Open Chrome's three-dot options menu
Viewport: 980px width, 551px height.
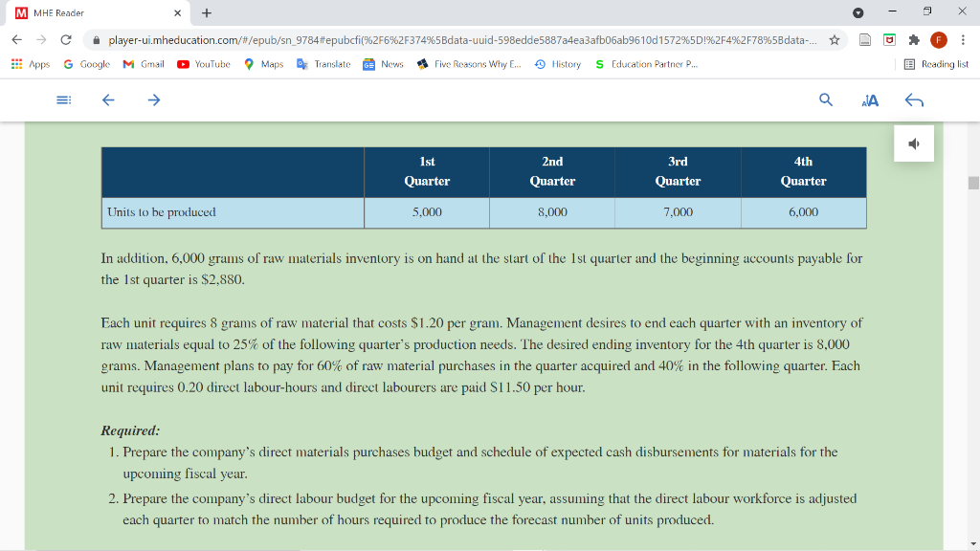coord(962,41)
